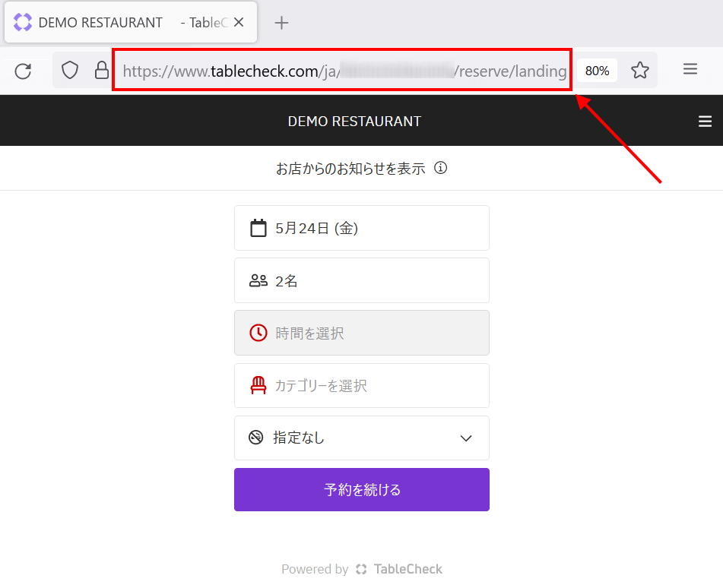Open the 時間を選択 time selector
This screenshot has height=588, width=723.
point(361,333)
